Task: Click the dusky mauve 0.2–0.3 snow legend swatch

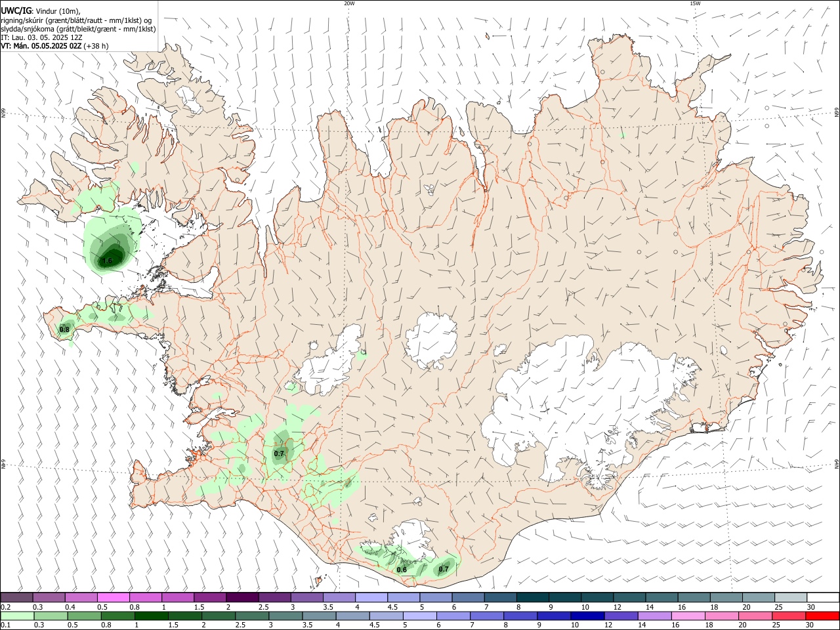Action: [17, 597]
